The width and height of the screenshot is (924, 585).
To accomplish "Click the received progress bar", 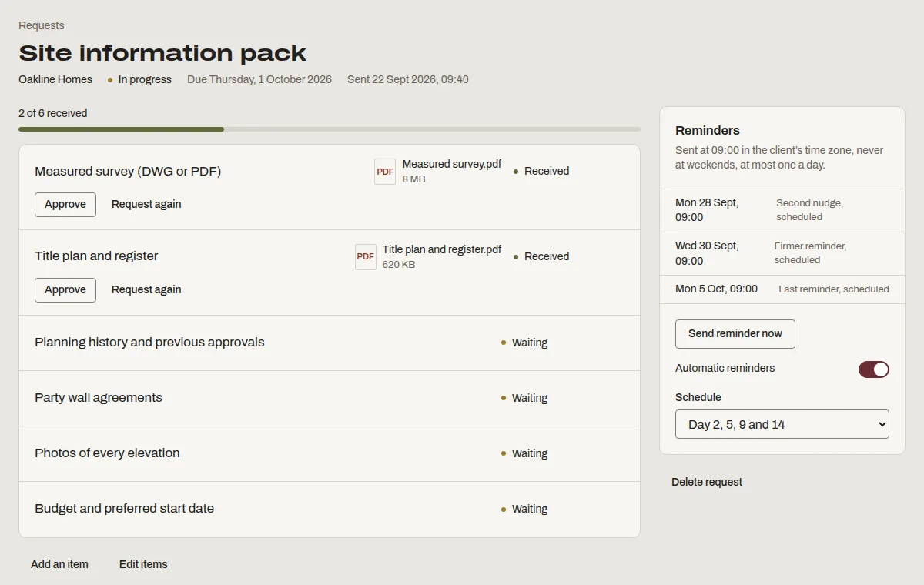I will tap(330, 129).
